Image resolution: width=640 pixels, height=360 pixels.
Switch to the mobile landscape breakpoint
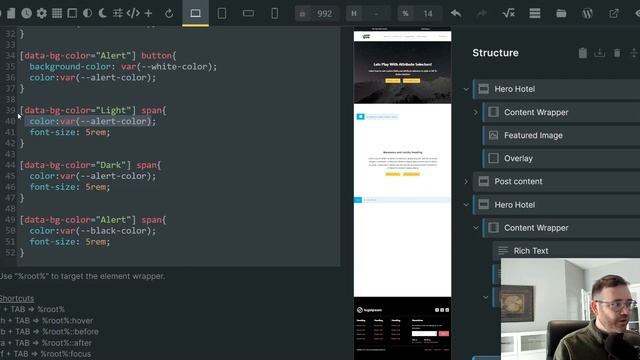coord(248,13)
